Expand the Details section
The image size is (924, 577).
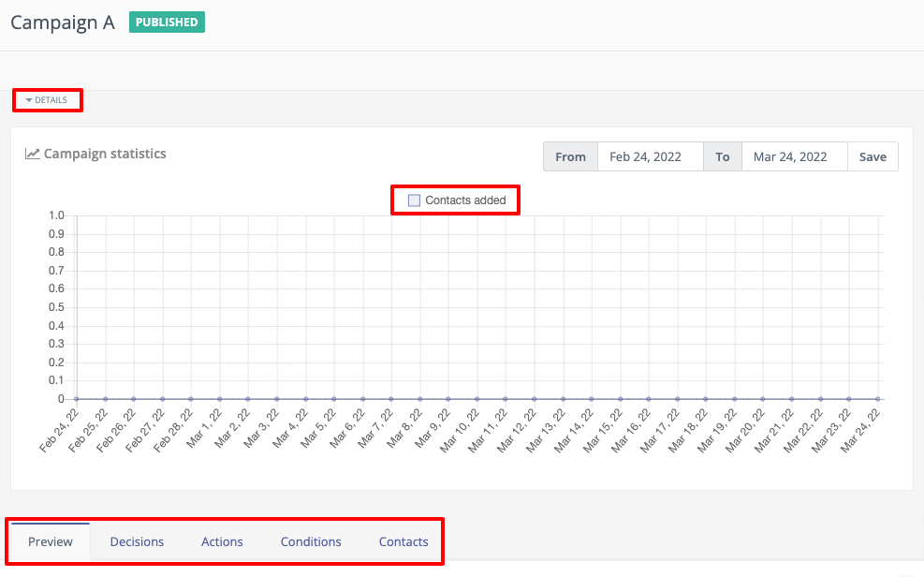[47, 100]
